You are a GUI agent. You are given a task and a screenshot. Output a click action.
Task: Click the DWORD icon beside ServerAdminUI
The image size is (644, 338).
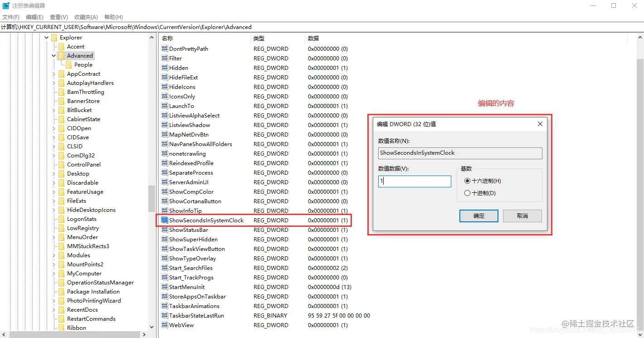click(x=165, y=182)
